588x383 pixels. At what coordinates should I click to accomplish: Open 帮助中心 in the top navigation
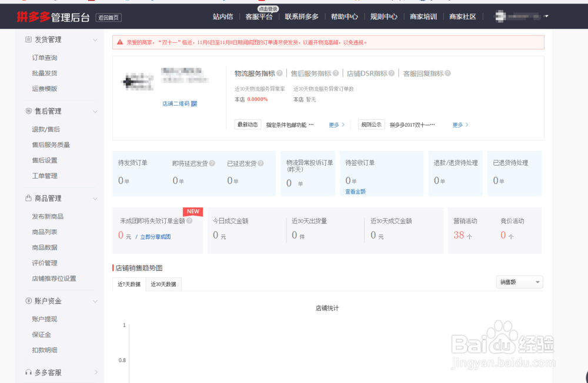[x=344, y=16]
